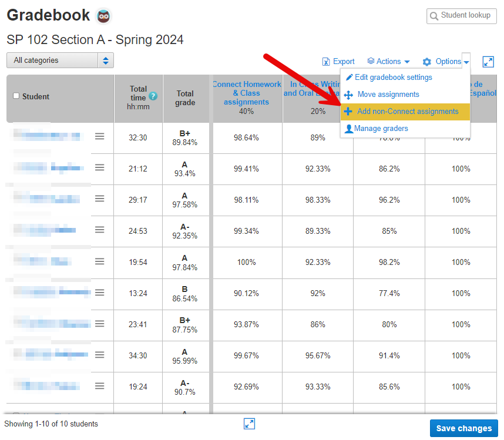Screen dimensions: 504x440
Task: Open the row menu for the 19:24 student
Action: tap(100, 386)
